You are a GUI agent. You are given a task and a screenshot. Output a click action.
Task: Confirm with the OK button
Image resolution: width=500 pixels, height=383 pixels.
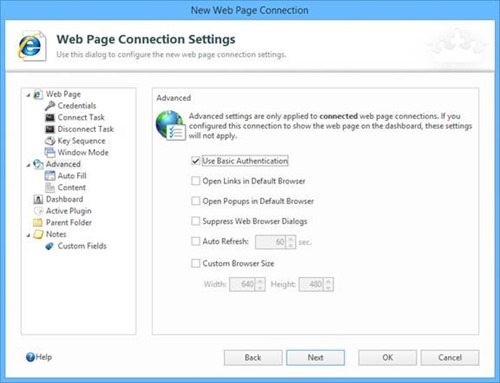coord(387,358)
